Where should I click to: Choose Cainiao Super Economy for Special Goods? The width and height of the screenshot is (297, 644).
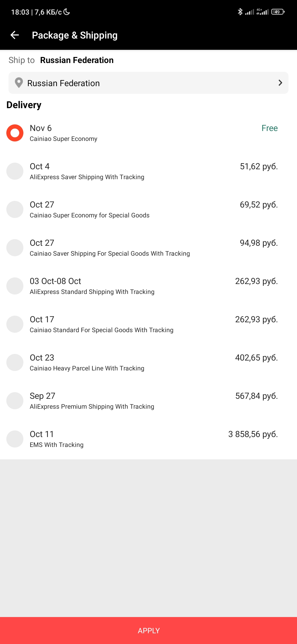15,209
